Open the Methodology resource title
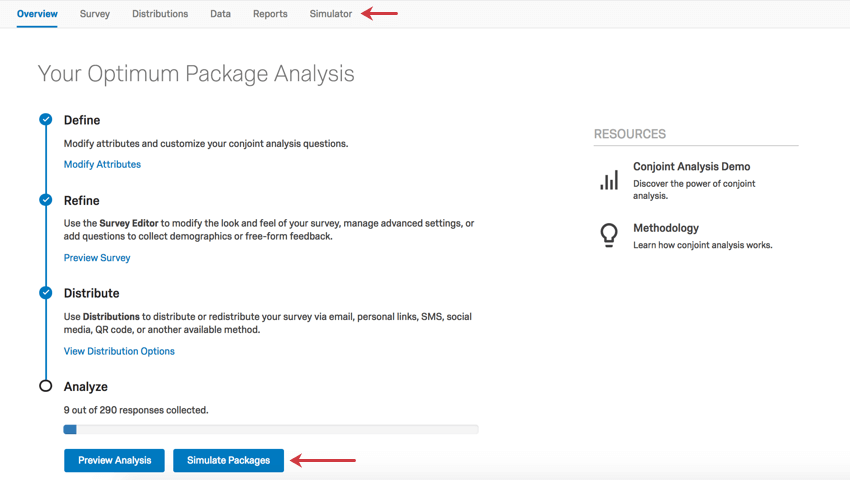Screen dimensions: 850x480 (666, 228)
